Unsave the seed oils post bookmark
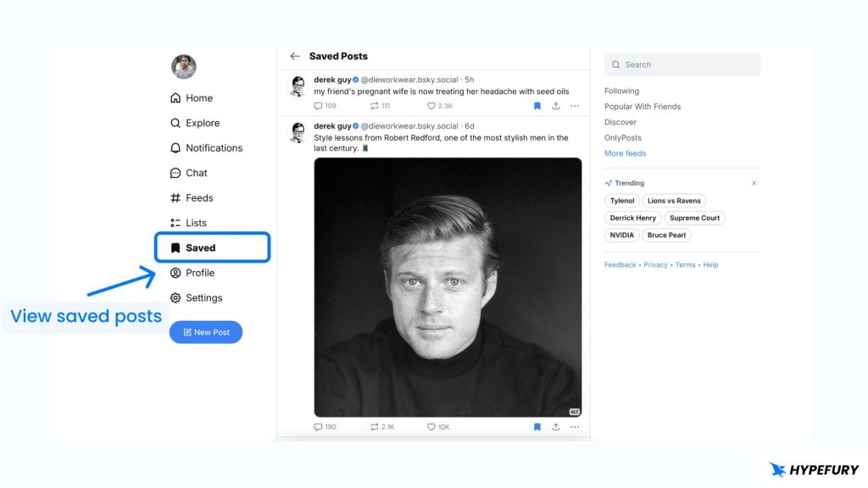Screen dimensions: 868x488 537,106
